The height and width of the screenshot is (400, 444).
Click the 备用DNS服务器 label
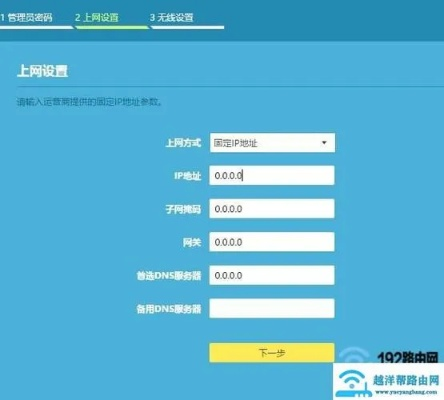pyautogui.click(x=169, y=309)
